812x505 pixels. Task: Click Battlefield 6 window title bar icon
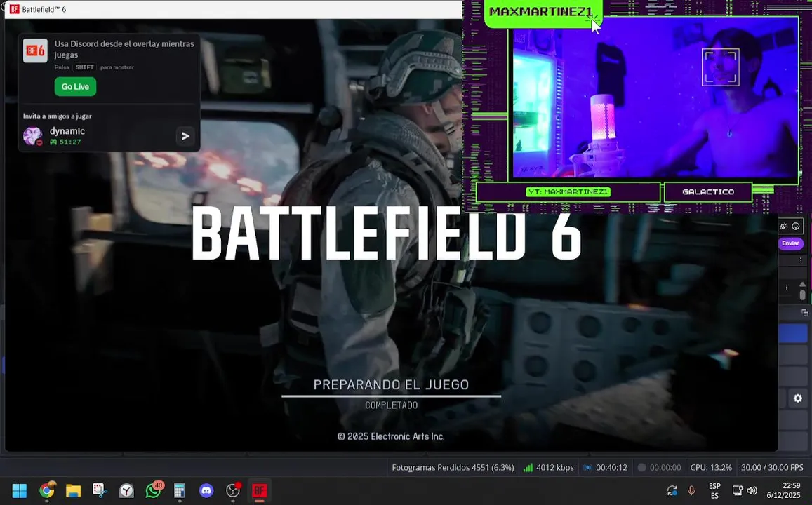15,9
